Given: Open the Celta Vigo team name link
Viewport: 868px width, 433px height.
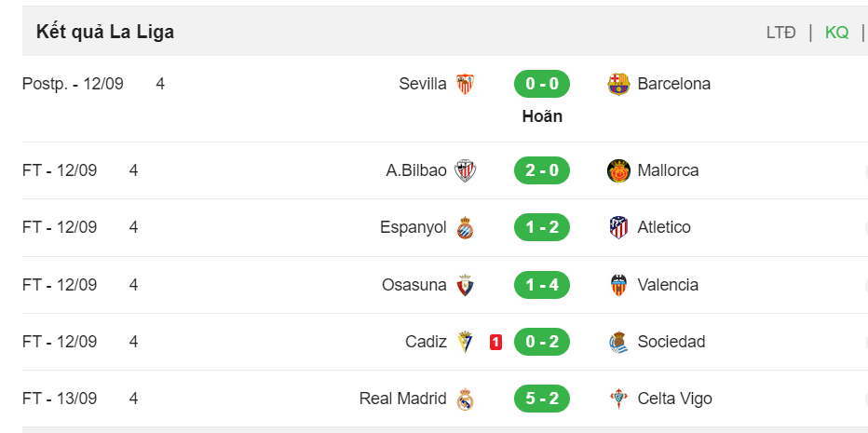Looking at the screenshot, I should click(675, 399).
